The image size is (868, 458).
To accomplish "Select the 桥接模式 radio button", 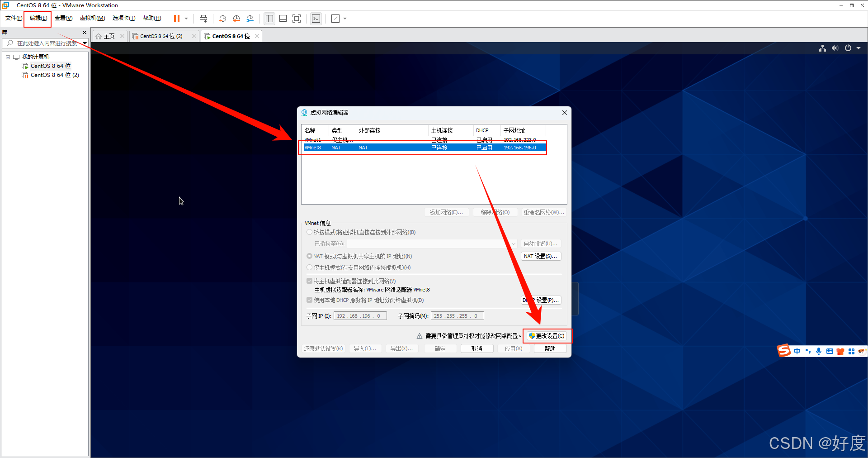I will click(x=310, y=232).
